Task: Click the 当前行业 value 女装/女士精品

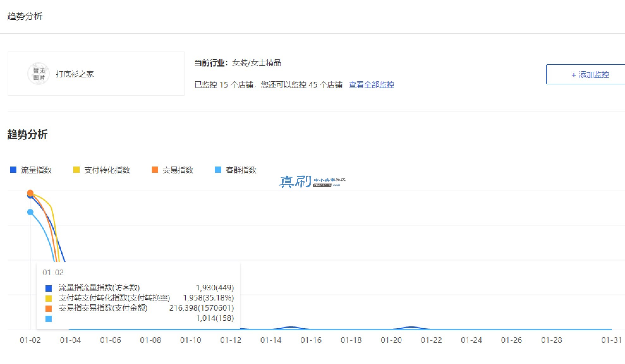Action: (257, 63)
